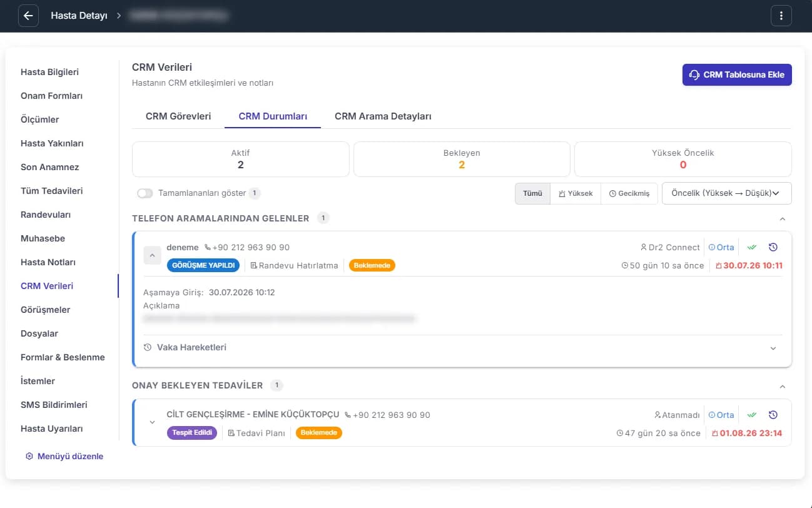
Task: Open history clock icon on deneme card
Action: (x=773, y=247)
